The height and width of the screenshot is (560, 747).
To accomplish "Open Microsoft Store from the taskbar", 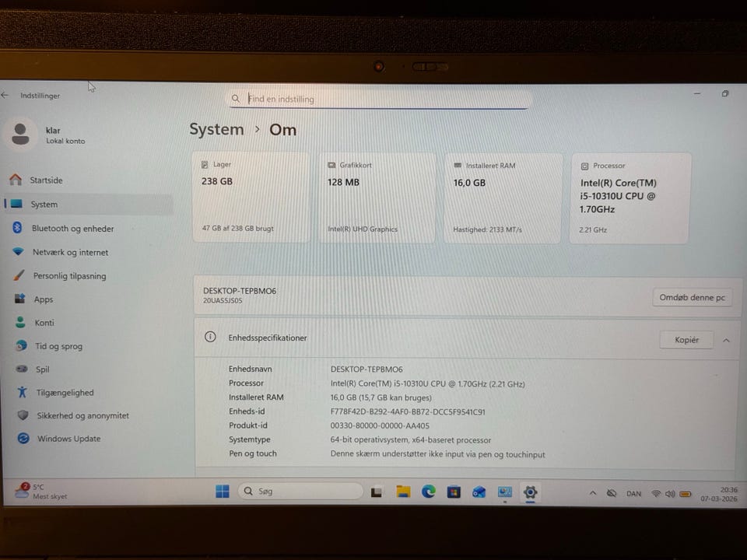I will click(x=454, y=492).
